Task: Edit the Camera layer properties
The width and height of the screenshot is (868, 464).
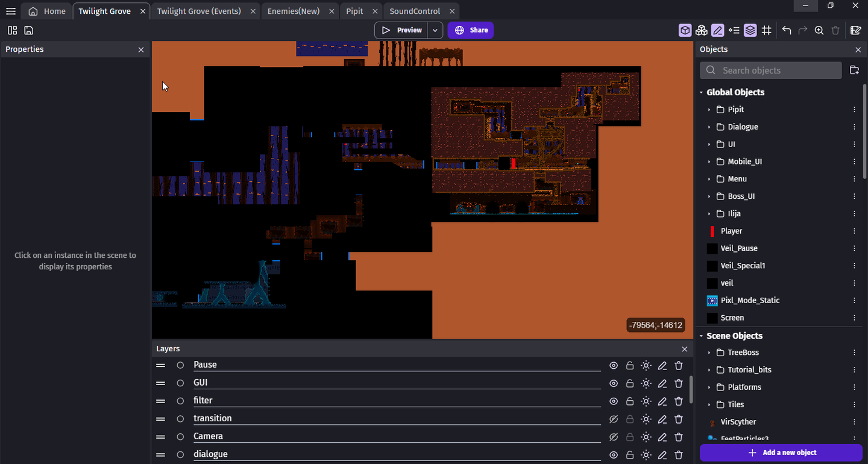Action: 662,437
